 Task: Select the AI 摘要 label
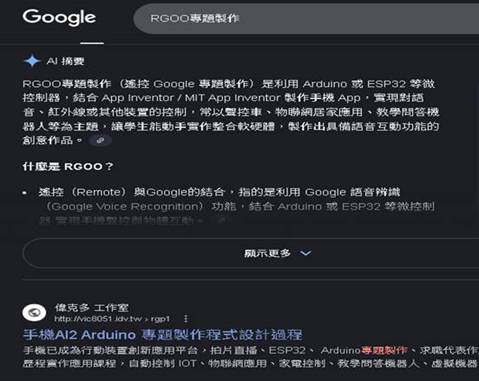pos(65,61)
